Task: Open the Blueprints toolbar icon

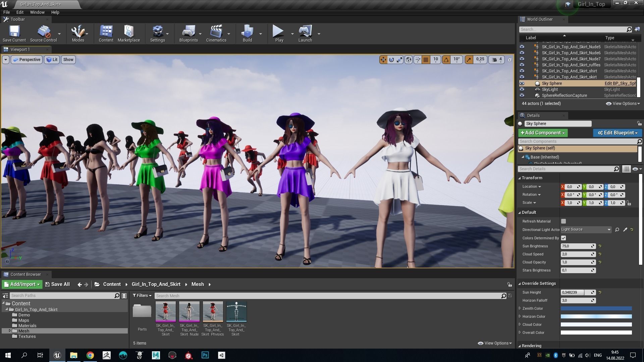Action: (188, 32)
